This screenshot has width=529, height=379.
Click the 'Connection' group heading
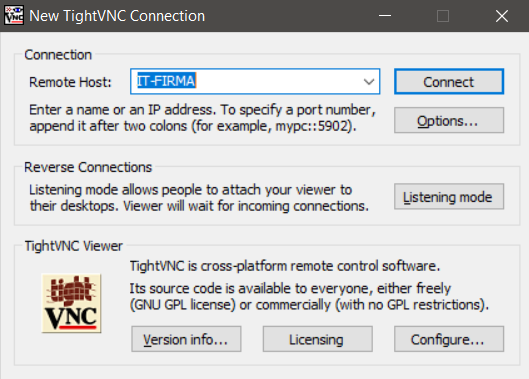58,55
